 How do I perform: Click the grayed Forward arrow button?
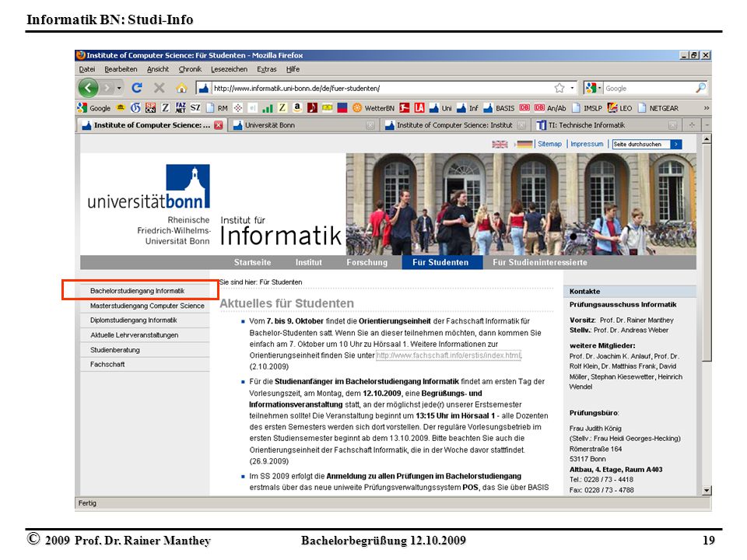pos(107,88)
